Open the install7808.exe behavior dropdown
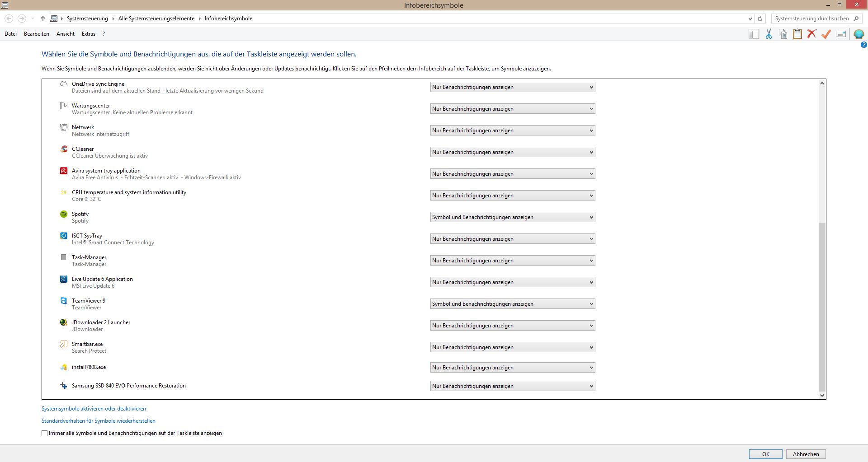Viewport: 868px width, 462px height. 513,368
